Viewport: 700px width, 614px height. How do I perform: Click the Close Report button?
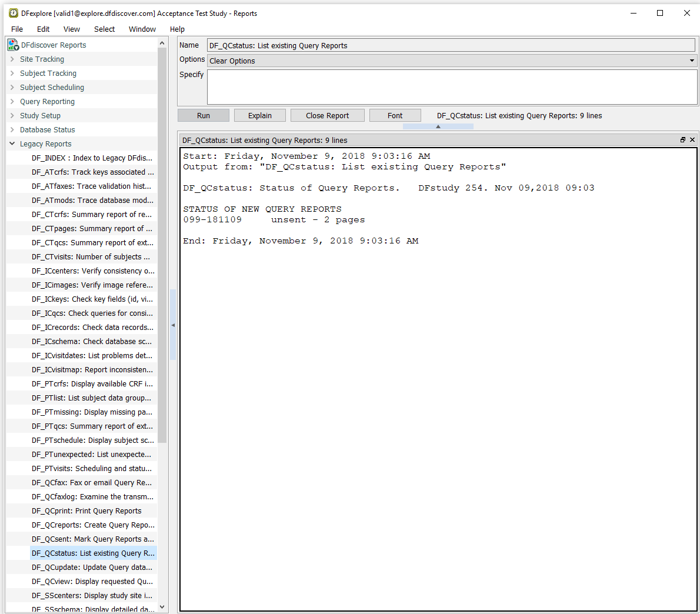[x=327, y=115]
